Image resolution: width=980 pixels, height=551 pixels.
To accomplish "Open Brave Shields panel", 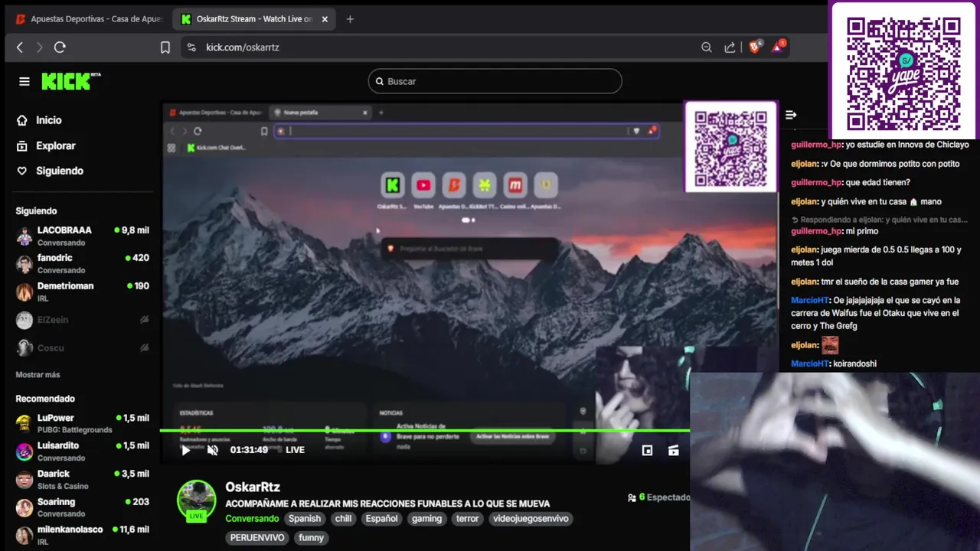I will [x=755, y=47].
